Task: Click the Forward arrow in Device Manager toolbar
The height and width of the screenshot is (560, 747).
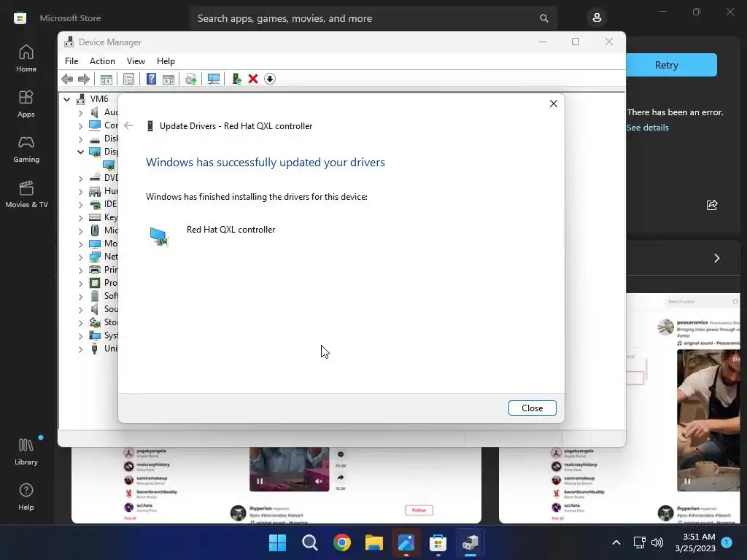Action: pyautogui.click(x=83, y=79)
